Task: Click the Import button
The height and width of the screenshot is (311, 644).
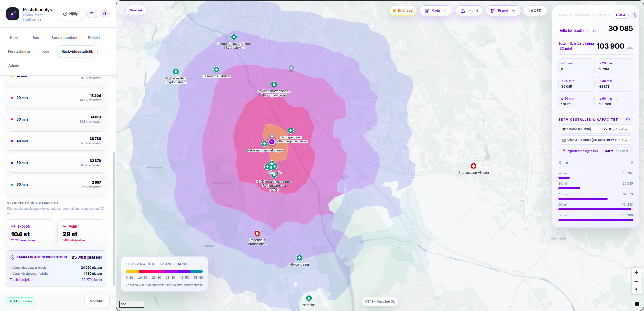Action: click(469, 11)
